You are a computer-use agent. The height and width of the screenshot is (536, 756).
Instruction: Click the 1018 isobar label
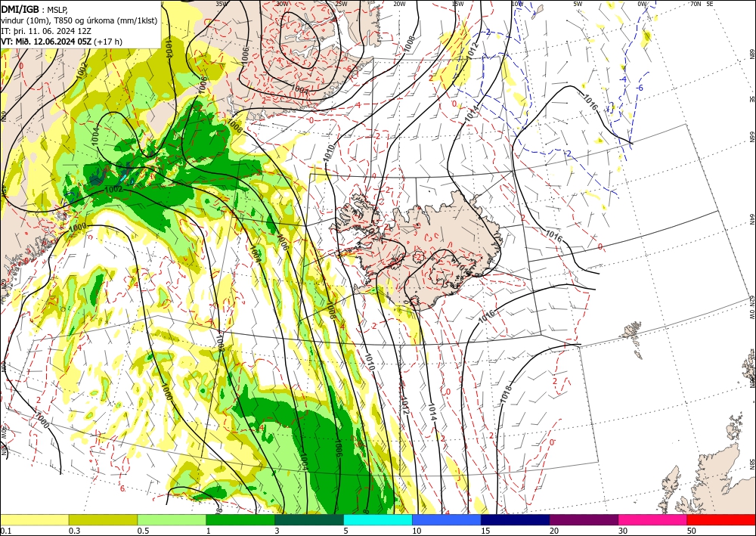tap(506, 395)
